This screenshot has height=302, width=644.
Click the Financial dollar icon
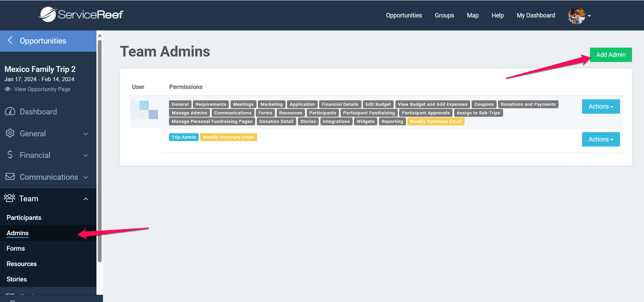(x=10, y=155)
